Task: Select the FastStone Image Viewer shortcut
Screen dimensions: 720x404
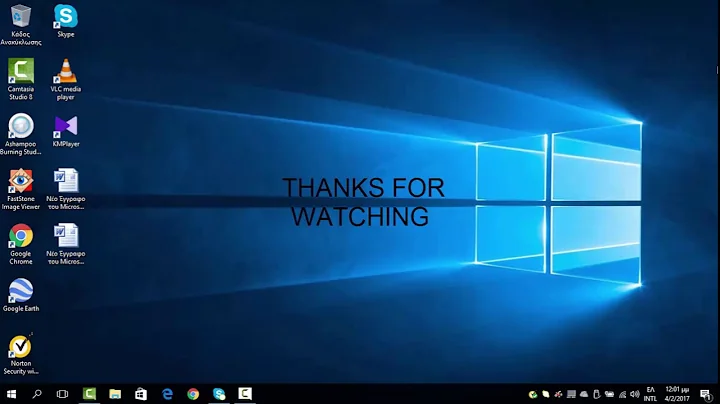Action: point(21,189)
